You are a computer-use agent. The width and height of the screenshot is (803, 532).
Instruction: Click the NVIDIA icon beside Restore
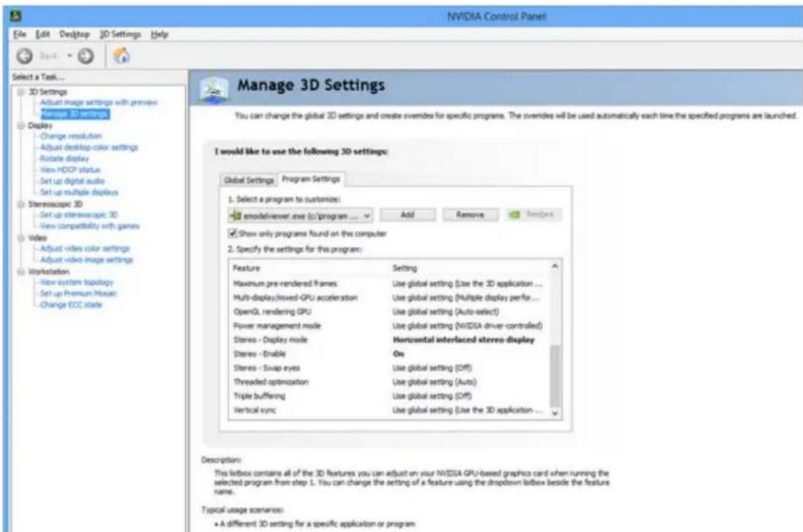click(514, 215)
